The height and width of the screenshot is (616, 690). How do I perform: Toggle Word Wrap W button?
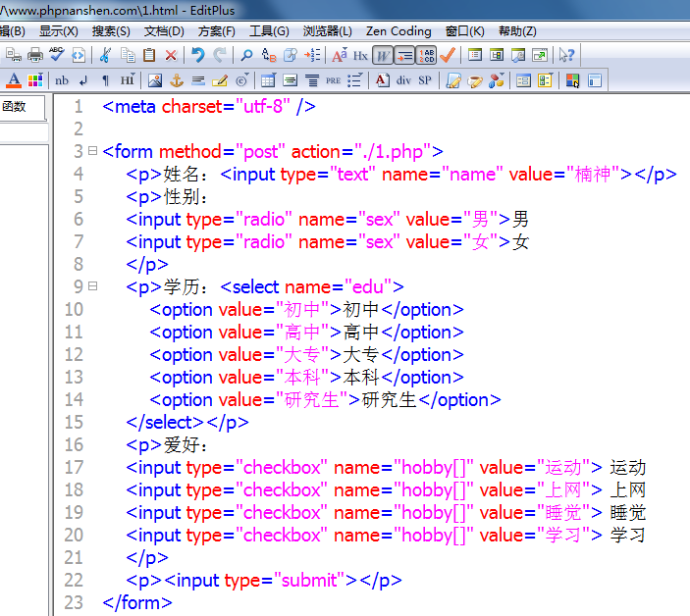(x=383, y=56)
